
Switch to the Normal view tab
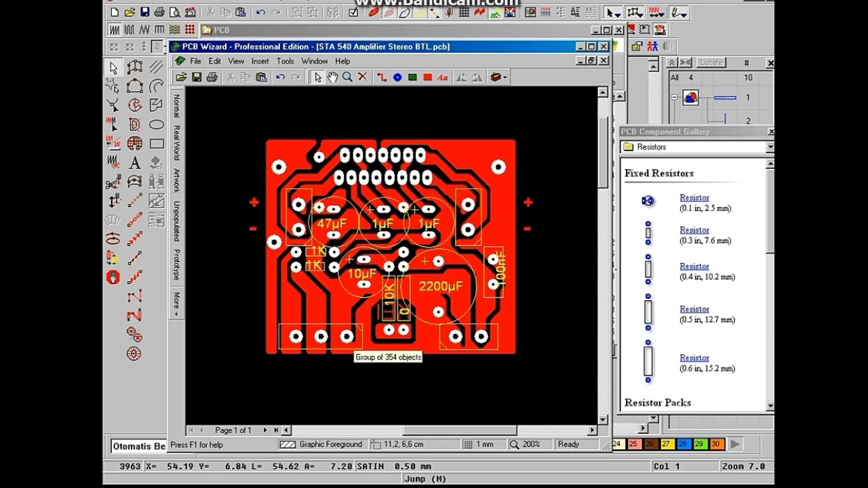[x=176, y=106]
